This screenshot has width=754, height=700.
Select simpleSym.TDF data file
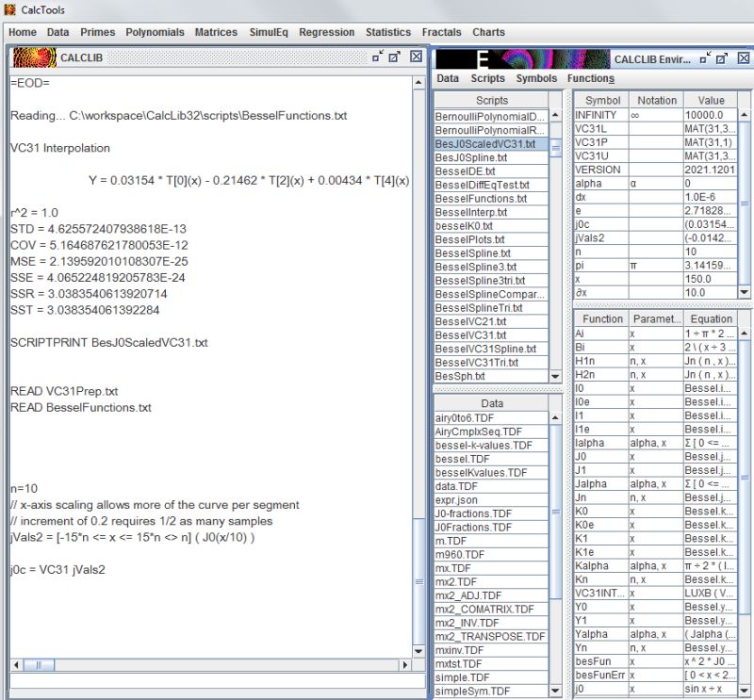point(491,691)
